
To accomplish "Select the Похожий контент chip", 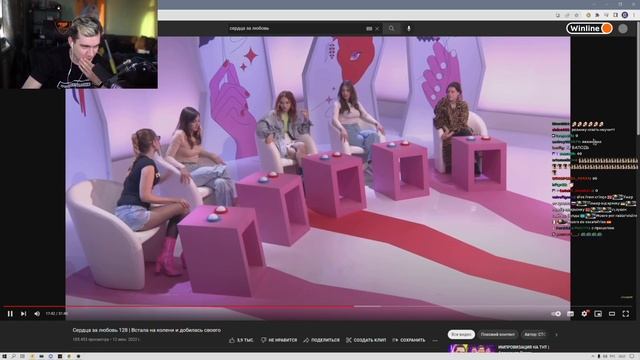I will pos(498,334).
